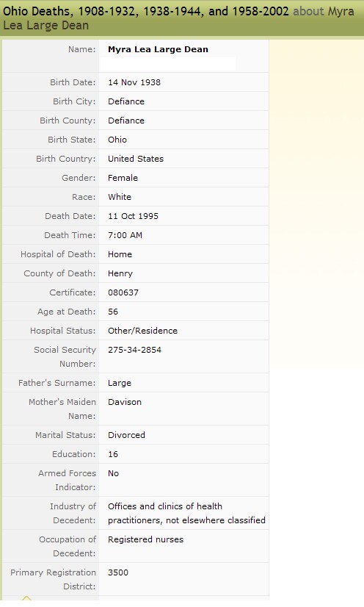
Task: Click the Birth City value Defiance
Action: [126, 101]
